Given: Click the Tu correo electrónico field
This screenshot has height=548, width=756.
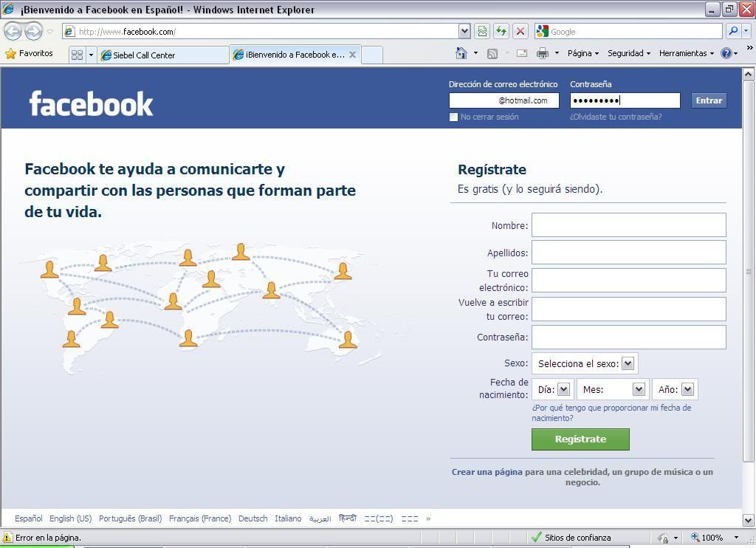Looking at the screenshot, I should [x=629, y=280].
